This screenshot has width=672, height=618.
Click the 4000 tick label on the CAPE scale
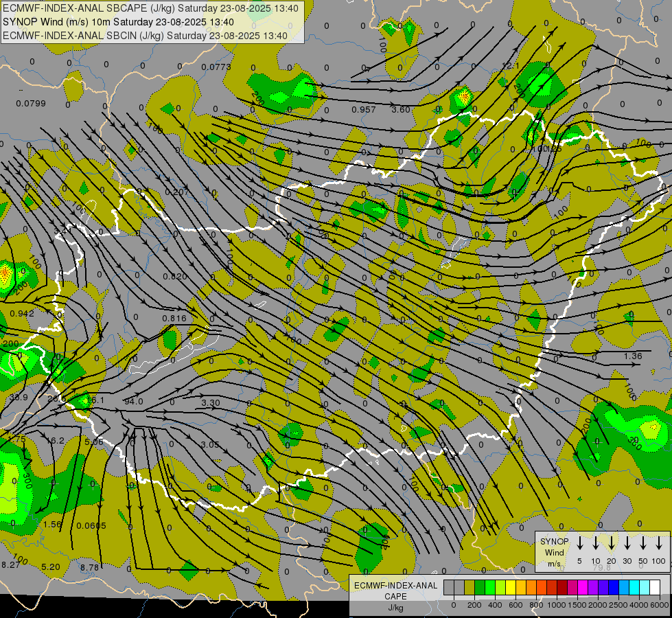[x=639, y=605]
